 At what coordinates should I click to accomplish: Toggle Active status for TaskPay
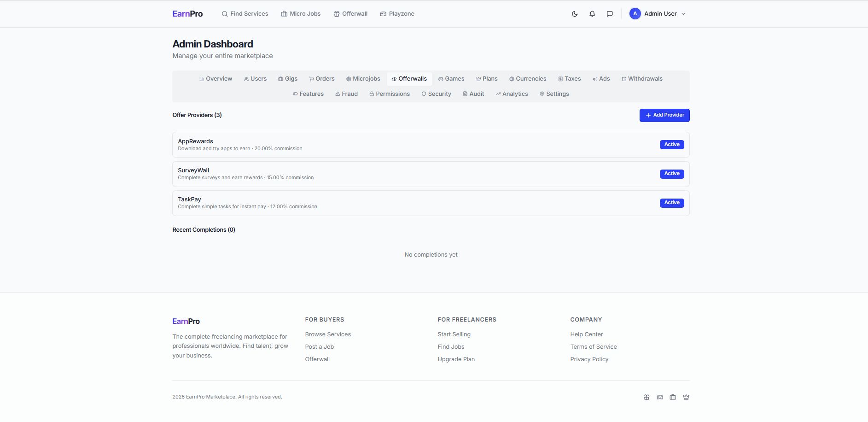pos(672,203)
